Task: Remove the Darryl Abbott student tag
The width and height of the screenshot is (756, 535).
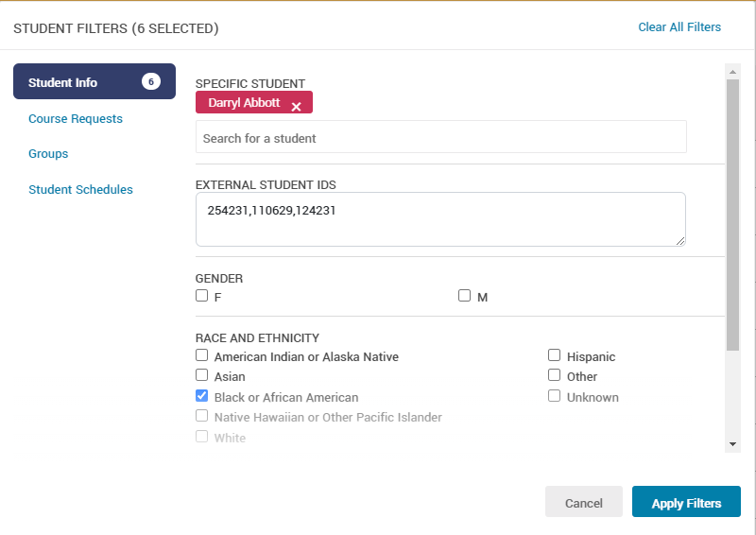Action: pos(296,107)
